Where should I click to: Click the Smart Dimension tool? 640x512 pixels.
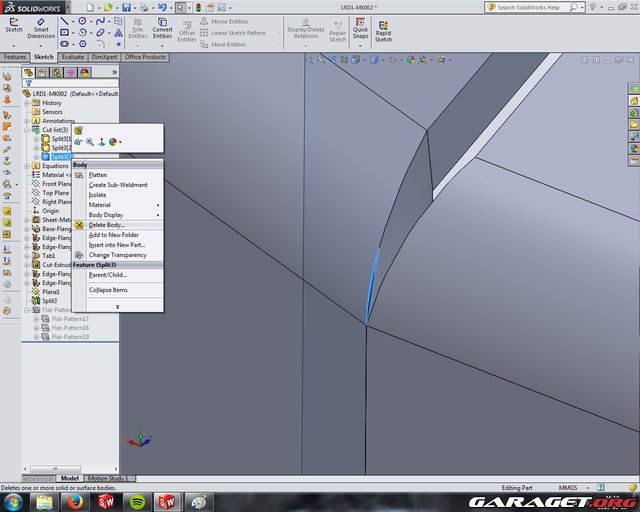(41, 25)
